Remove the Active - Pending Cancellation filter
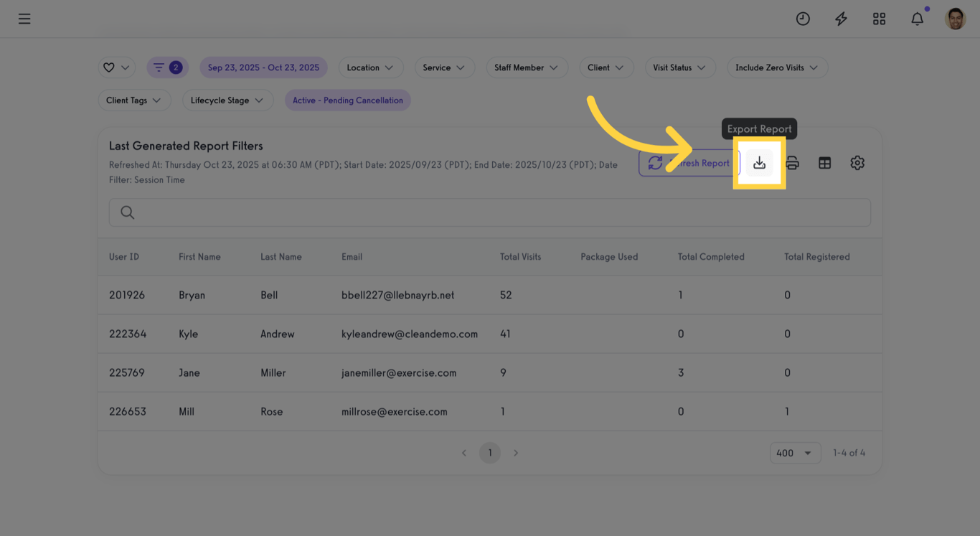980x536 pixels. [348, 100]
